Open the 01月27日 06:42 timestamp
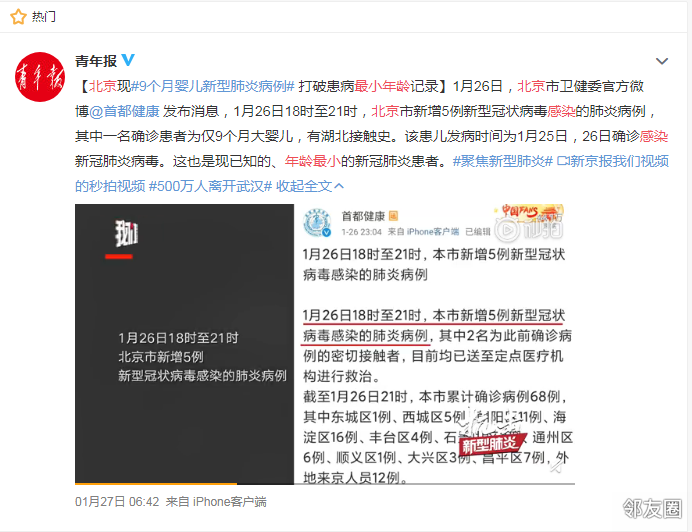 pyautogui.click(x=117, y=502)
